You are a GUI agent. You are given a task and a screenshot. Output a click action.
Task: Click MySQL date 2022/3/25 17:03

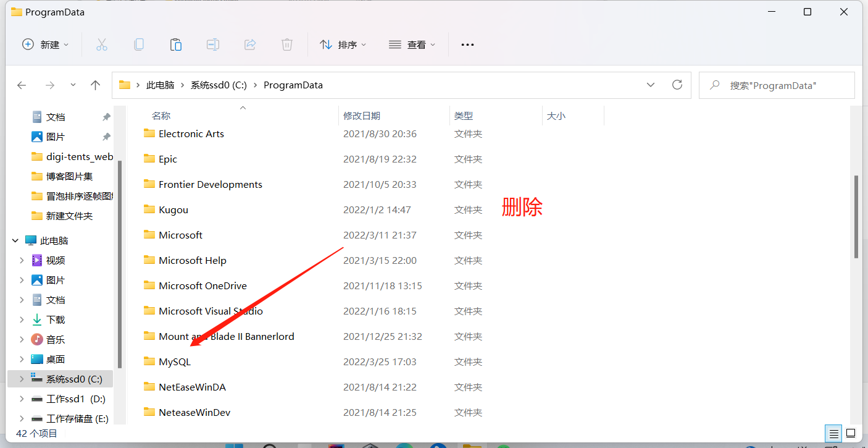[380, 361]
